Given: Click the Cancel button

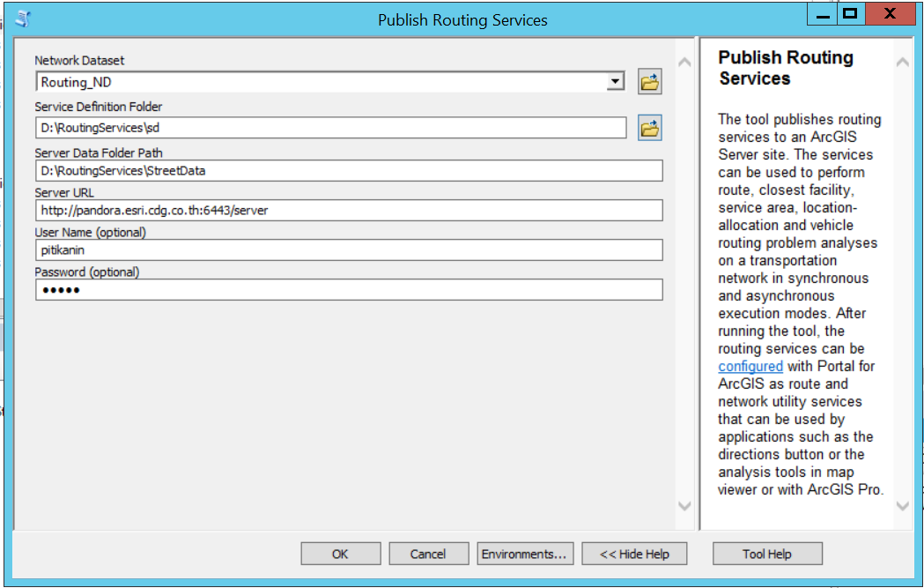Looking at the screenshot, I should (428, 554).
